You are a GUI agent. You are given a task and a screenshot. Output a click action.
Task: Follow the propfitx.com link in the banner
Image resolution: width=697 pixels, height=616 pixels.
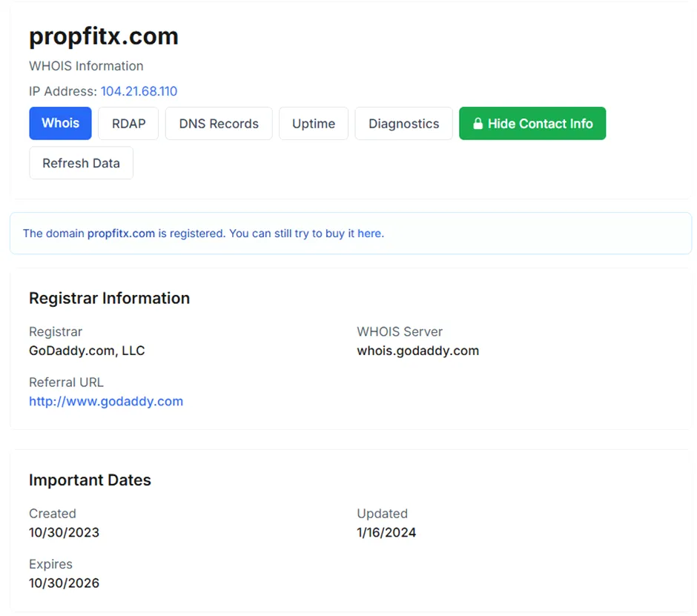121,234
